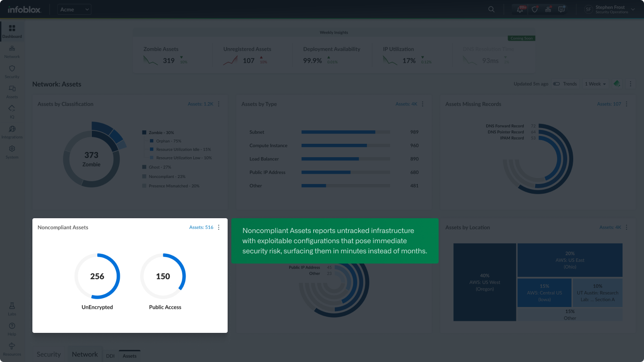This screenshot has height=362, width=644.
Task: Open Integrations from the sidebar
Action: click(x=12, y=132)
